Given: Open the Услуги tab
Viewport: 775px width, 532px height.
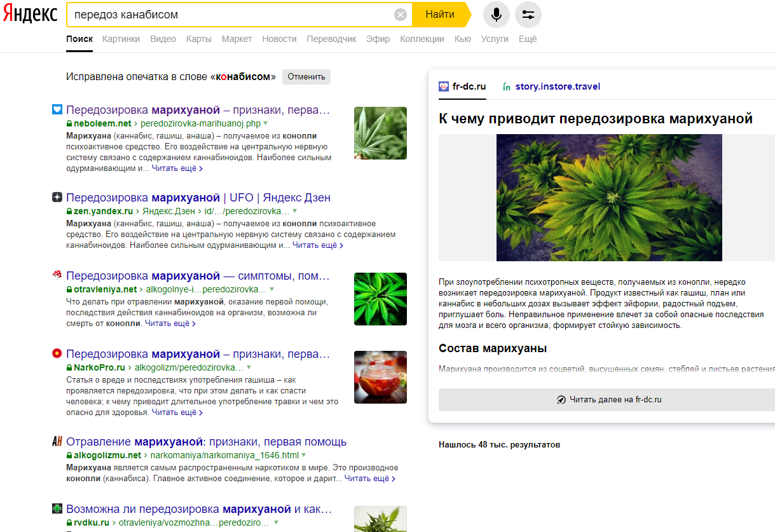Looking at the screenshot, I should pyautogui.click(x=495, y=39).
